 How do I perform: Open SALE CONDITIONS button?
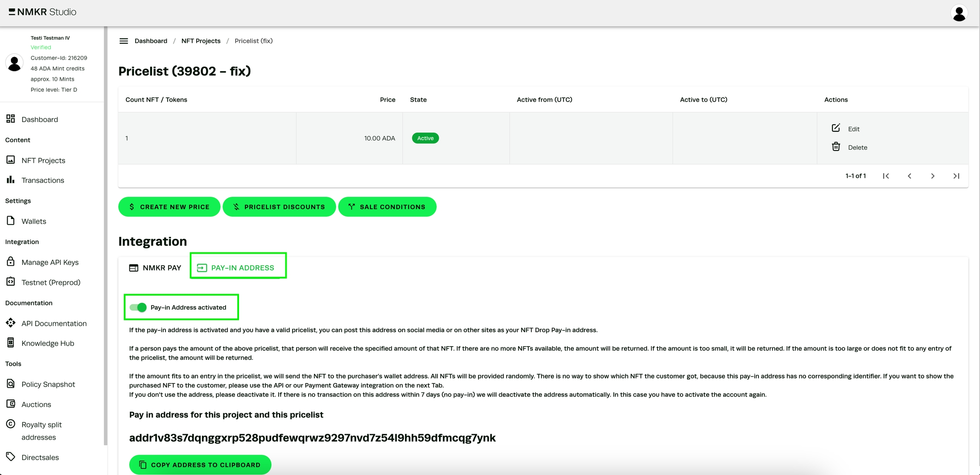point(387,207)
